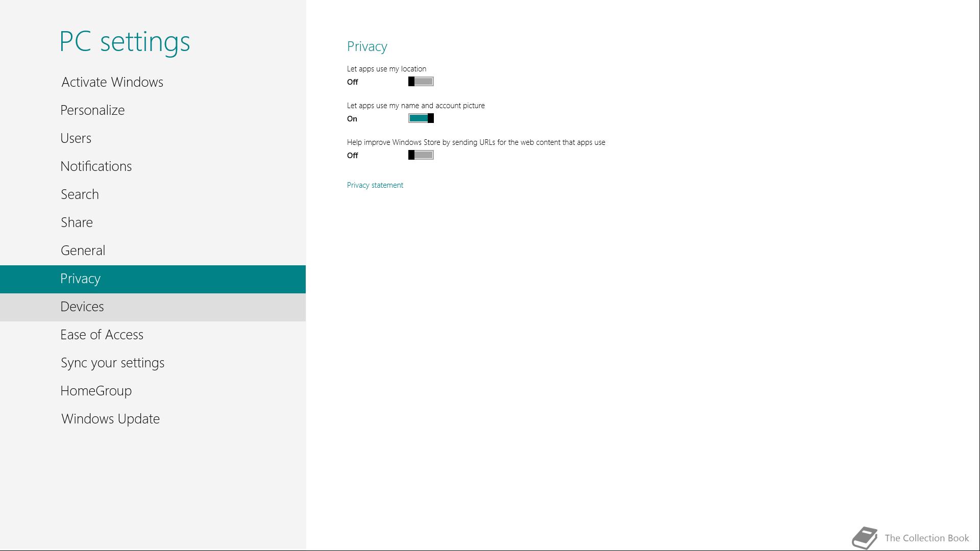
Task: Click the Privacy heading in the right pane
Action: tap(367, 46)
